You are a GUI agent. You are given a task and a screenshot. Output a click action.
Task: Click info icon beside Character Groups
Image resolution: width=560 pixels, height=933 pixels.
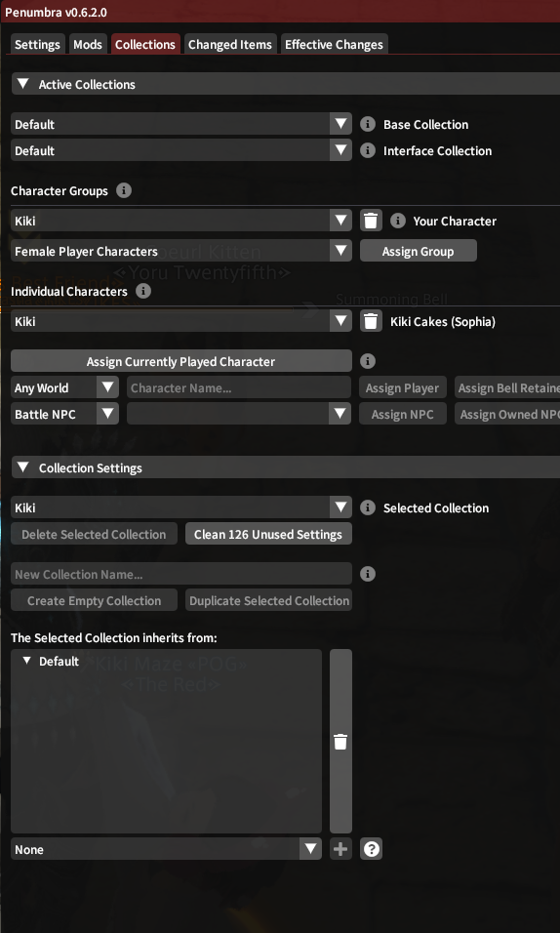tap(124, 190)
